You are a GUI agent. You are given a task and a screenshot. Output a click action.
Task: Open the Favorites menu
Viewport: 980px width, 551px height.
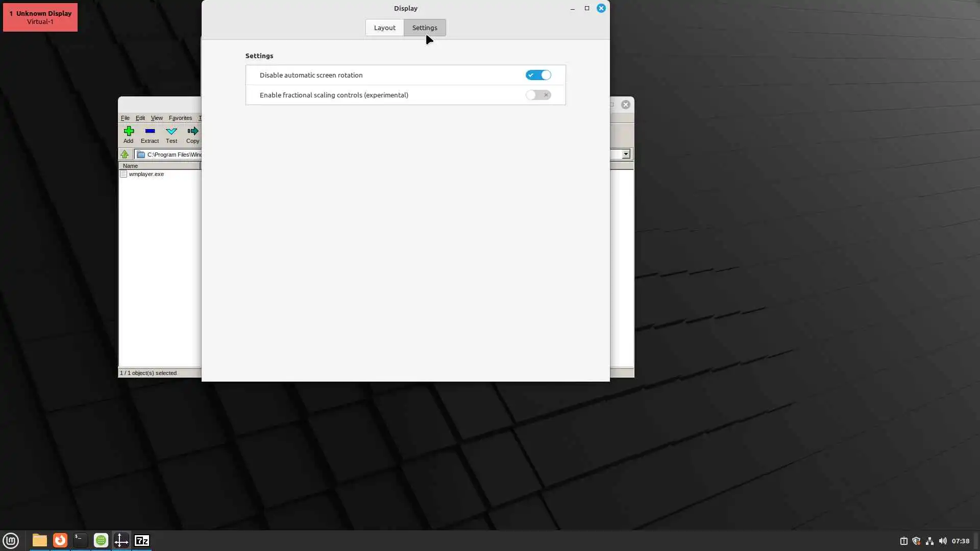(x=180, y=118)
